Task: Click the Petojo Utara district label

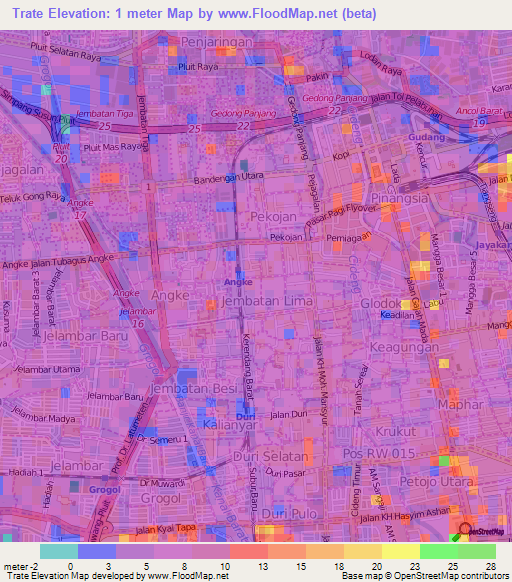Action: coord(437,481)
